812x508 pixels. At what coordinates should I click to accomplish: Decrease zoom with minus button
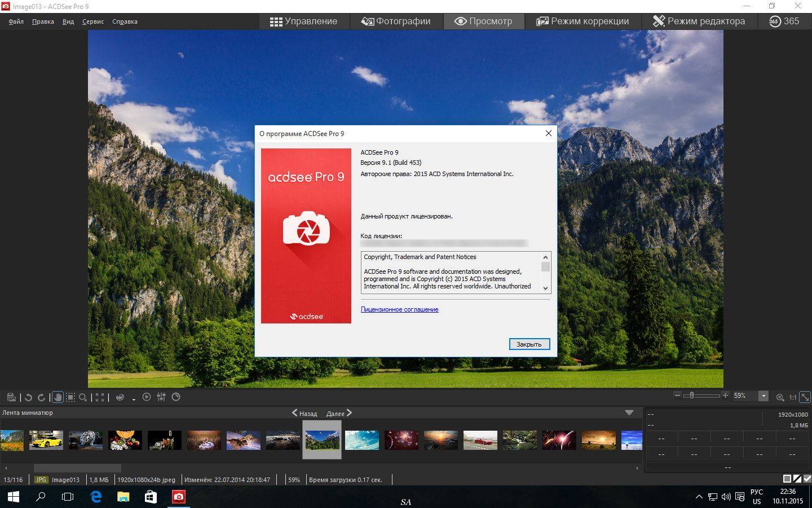pyautogui.click(x=678, y=395)
